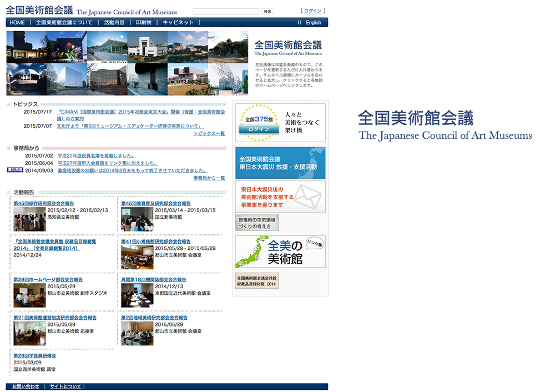Screen dimensions: 555x392
Task: Open 平成27年度役員名簿を掲載しました link
Action: [x=97, y=156]
